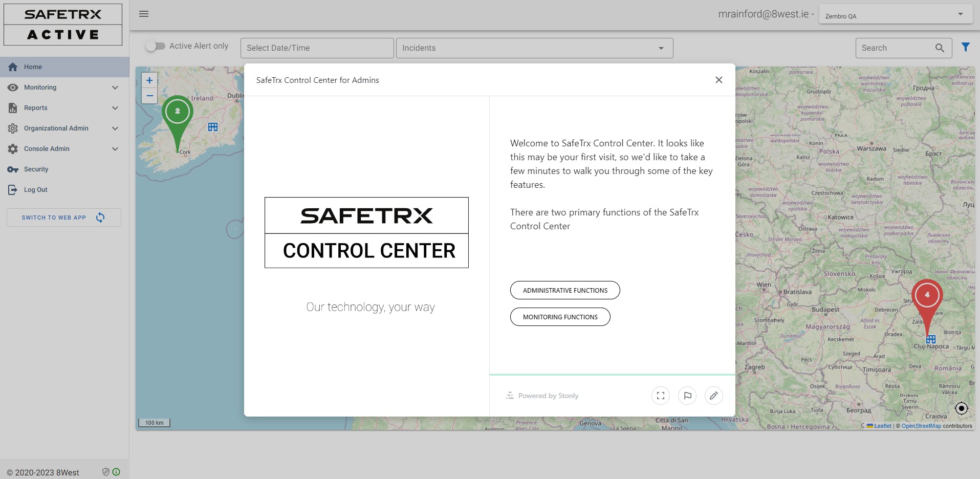Open the OpenStreetMap contributors link
Viewport: 980px width, 479px height.
(x=921, y=426)
